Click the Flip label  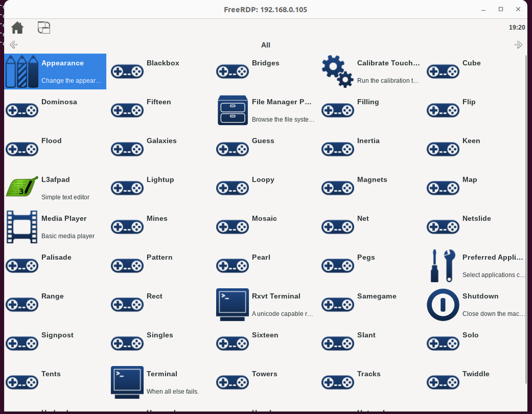[469, 102]
